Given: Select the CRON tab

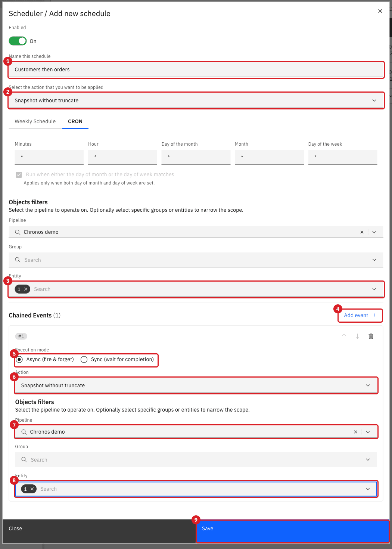Looking at the screenshot, I should [75, 121].
